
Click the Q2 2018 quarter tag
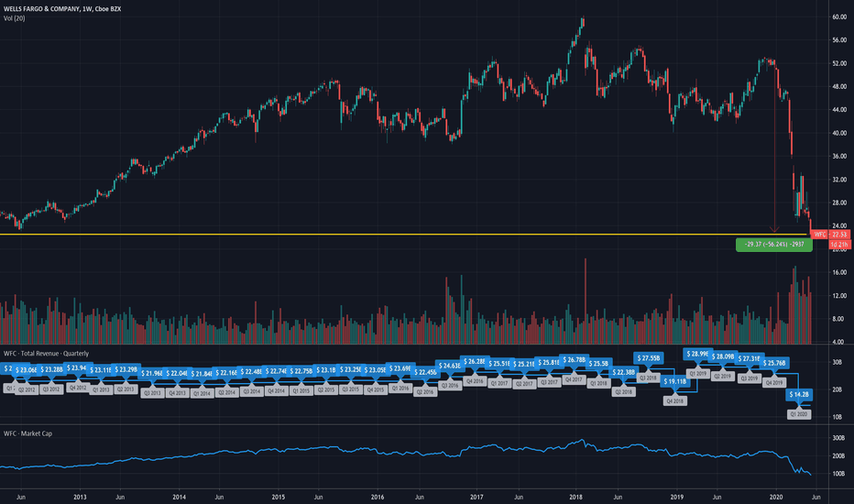624,392
